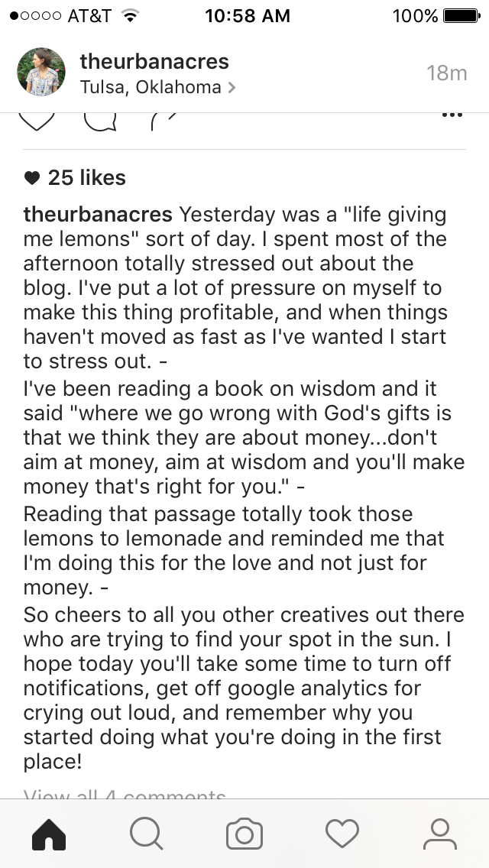Tap the Wi-Fi icon in status bar
The image size is (489, 868).
click(x=131, y=16)
